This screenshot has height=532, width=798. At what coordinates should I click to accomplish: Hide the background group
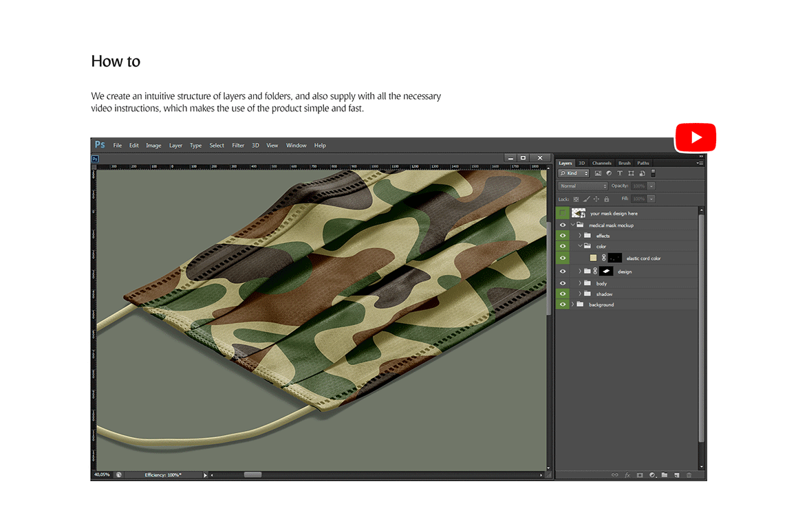pyautogui.click(x=562, y=304)
